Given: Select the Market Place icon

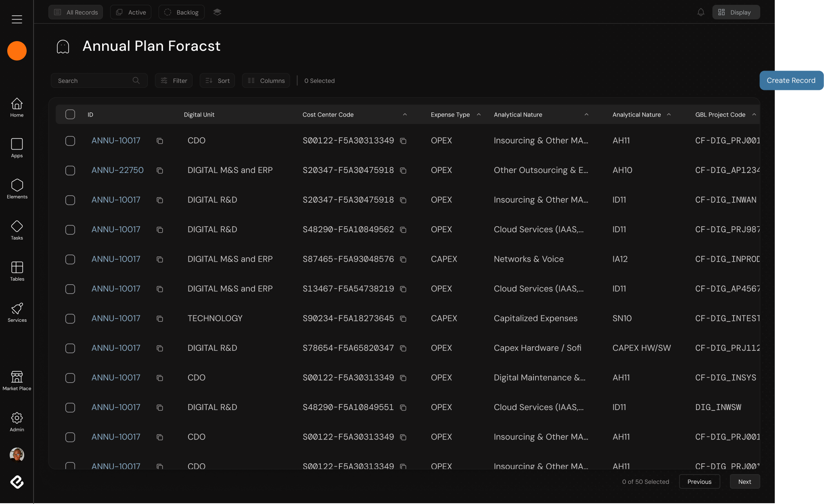Looking at the screenshot, I should click(17, 377).
